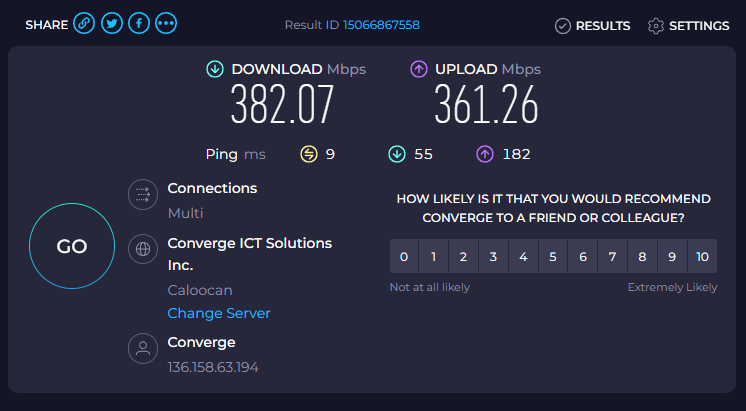Click the Extremely Likely label

pos(672,287)
